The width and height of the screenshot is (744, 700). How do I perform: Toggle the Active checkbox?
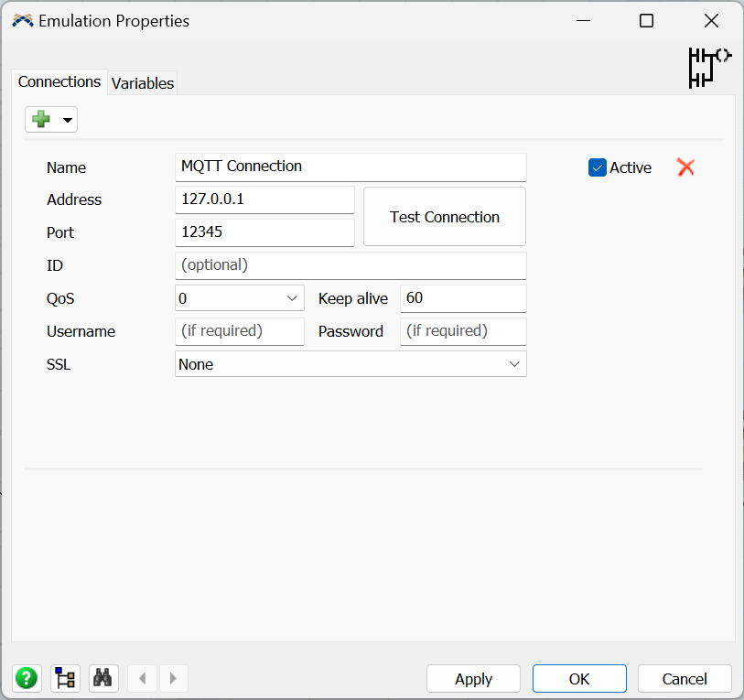click(598, 167)
